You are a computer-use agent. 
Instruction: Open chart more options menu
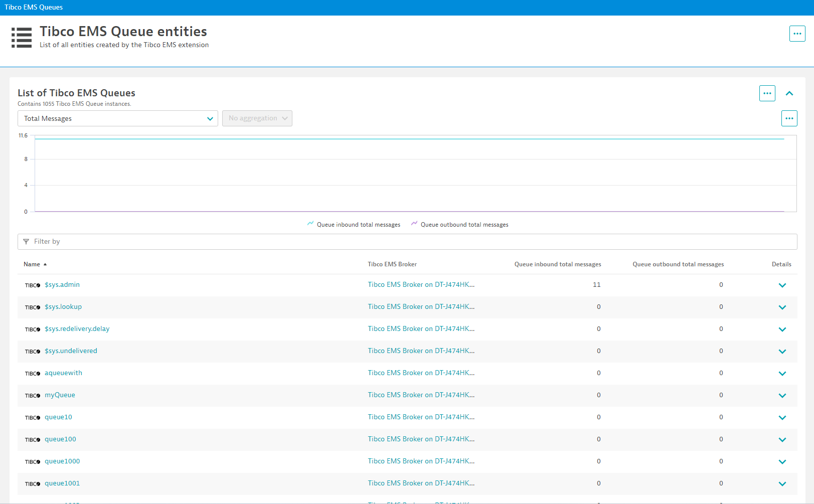pos(789,118)
